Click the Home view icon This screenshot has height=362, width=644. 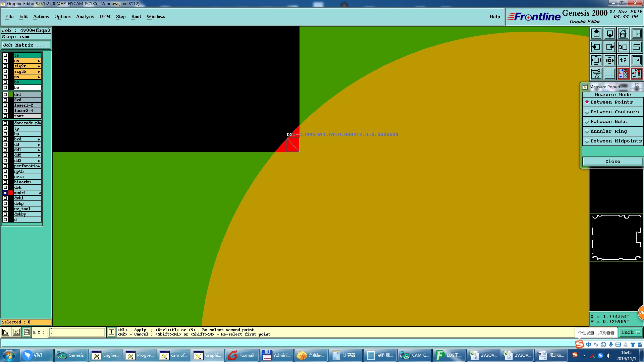click(x=623, y=34)
